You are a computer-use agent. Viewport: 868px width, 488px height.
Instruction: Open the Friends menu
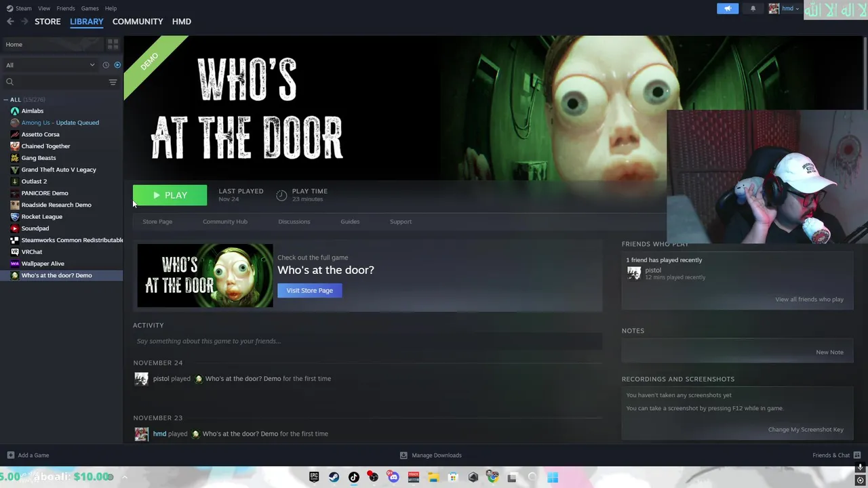tap(66, 8)
